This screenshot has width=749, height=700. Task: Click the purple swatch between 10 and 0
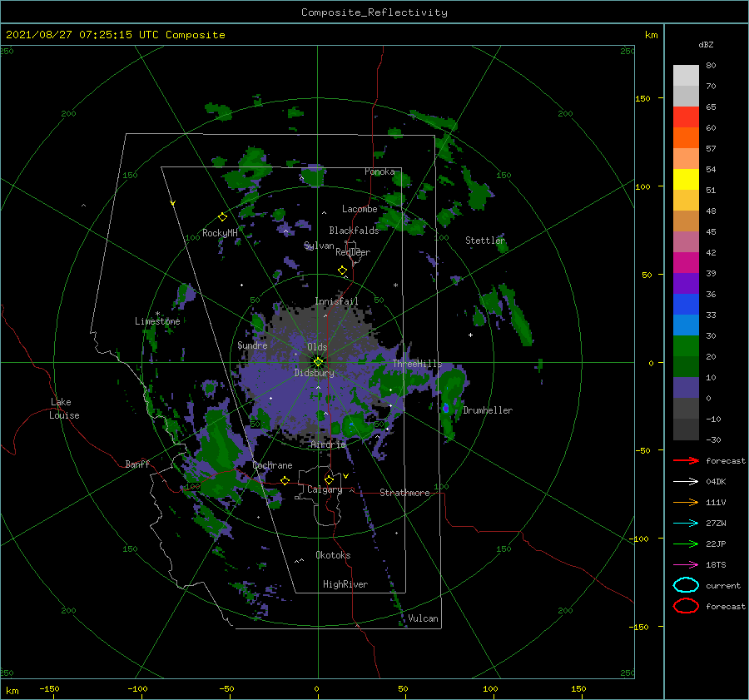pos(686,388)
